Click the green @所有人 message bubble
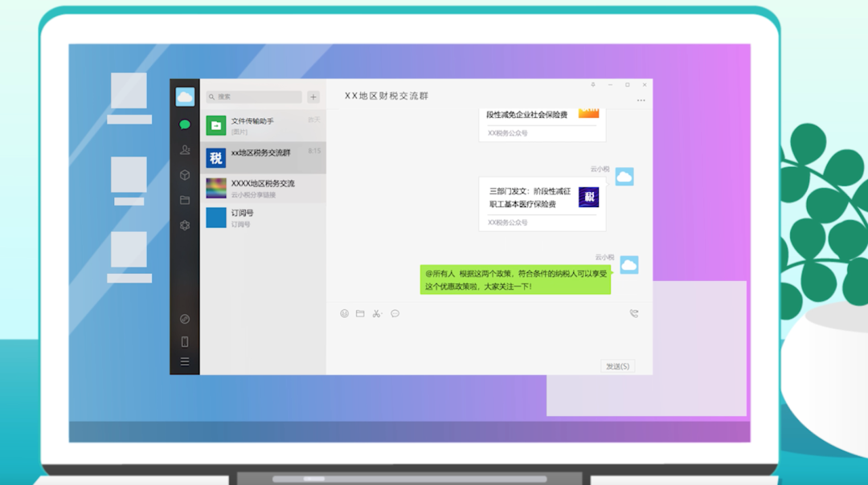This screenshot has height=485, width=868. [x=515, y=279]
